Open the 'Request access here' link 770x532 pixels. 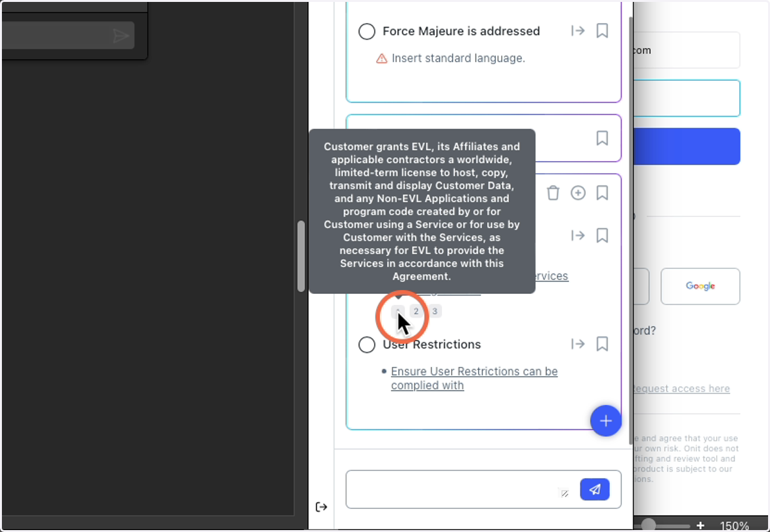(x=681, y=388)
